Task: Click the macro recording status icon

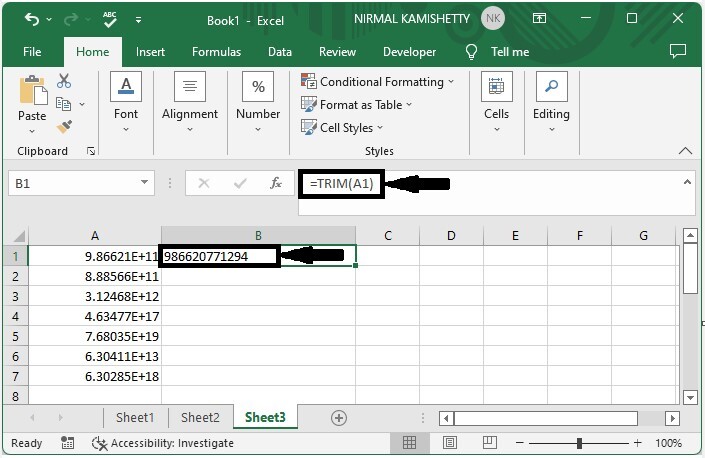Action: click(67, 443)
